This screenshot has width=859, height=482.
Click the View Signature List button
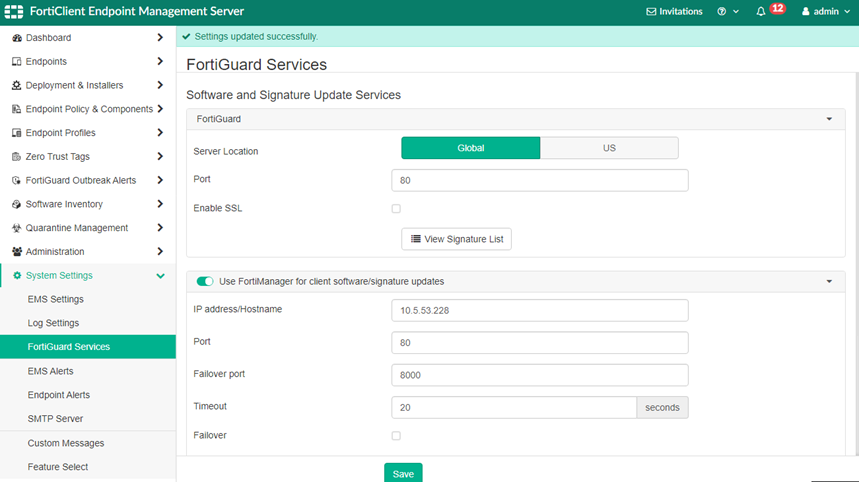point(456,239)
